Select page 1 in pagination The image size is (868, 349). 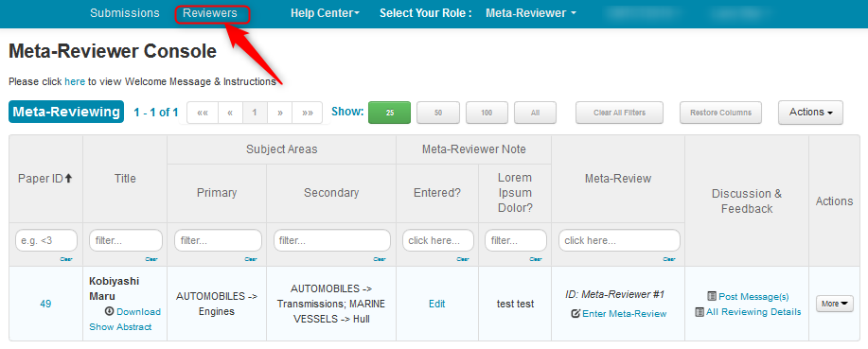(x=255, y=113)
